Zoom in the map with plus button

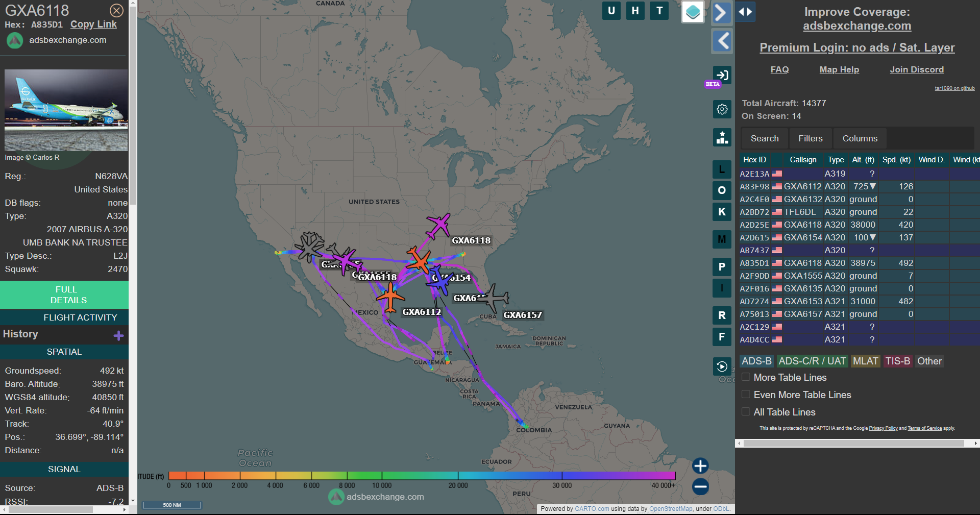(700, 465)
